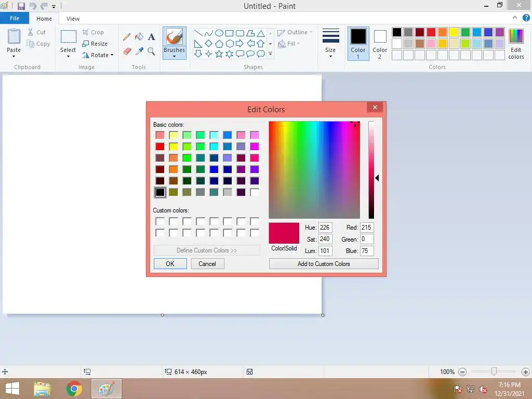Screen dimensions: 532x399
Task: Choose the Triangle shape
Action: [261, 33]
